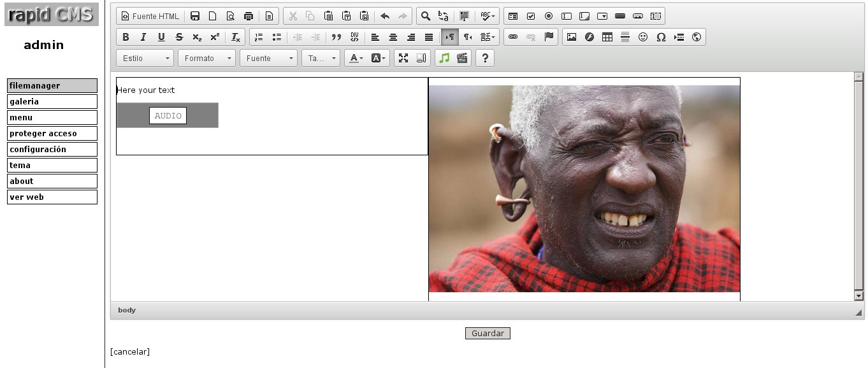Open the find magnifier icon
868x368 pixels.
point(425,16)
